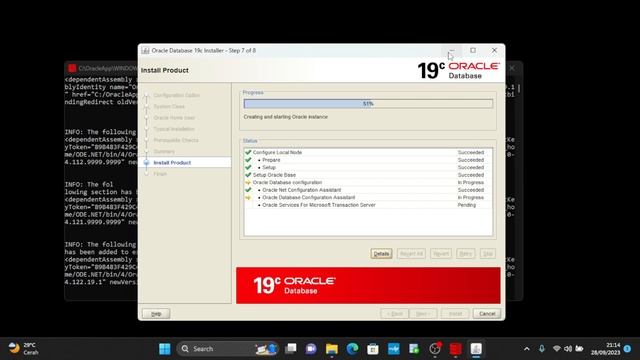
Task: Click the Oracle 19c red banner
Action: point(368,285)
